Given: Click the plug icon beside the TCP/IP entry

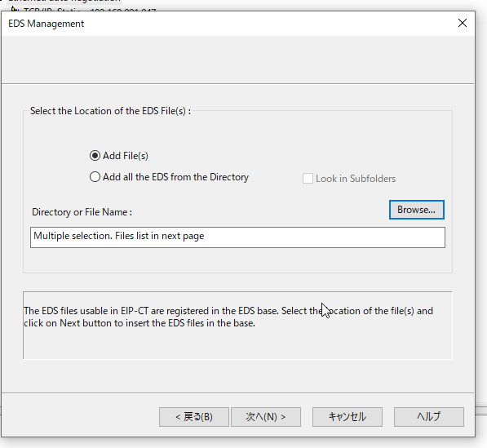Looking at the screenshot, I should point(15,10).
